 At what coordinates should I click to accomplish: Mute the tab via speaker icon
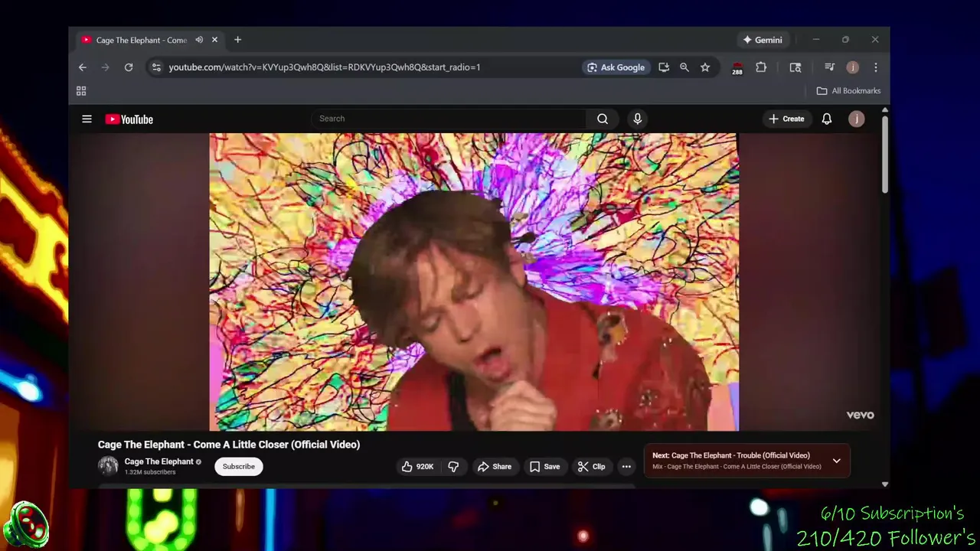tap(199, 40)
